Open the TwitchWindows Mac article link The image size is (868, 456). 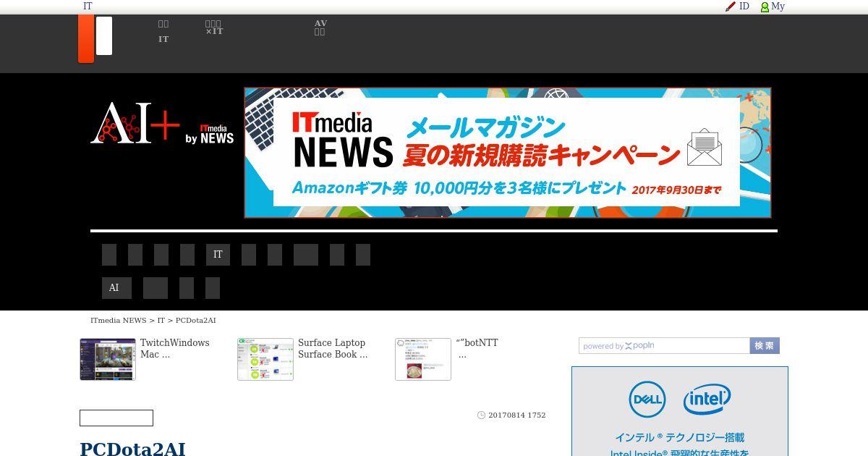click(174, 348)
